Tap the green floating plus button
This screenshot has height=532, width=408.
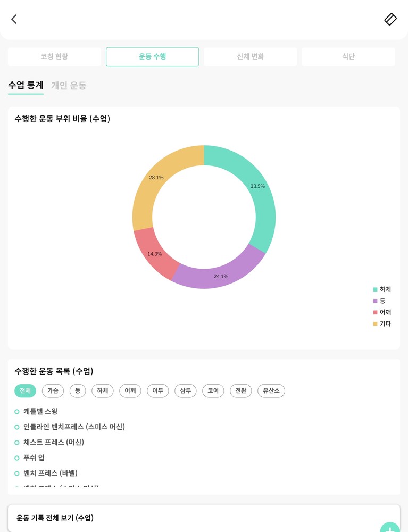pyautogui.click(x=390, y=528)
